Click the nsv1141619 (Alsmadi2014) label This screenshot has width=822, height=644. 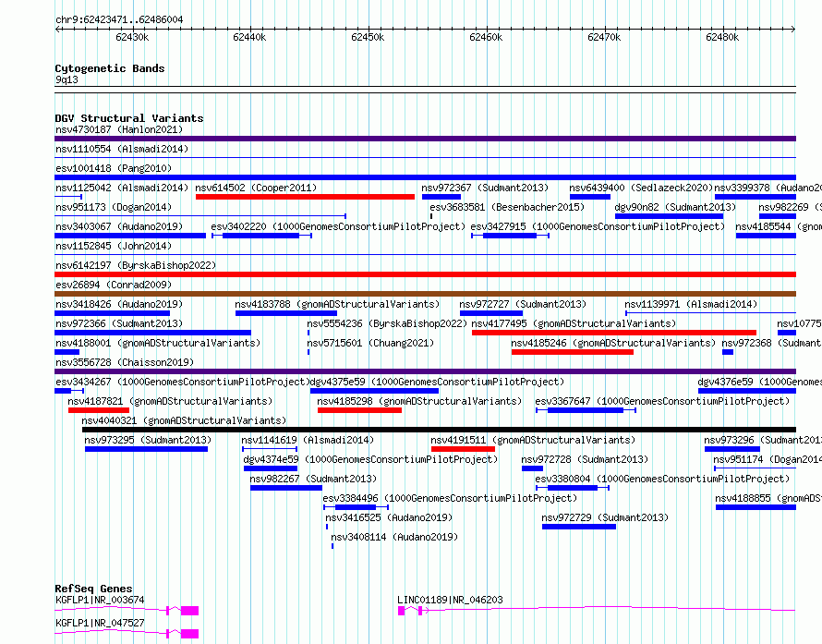point(308,440)
